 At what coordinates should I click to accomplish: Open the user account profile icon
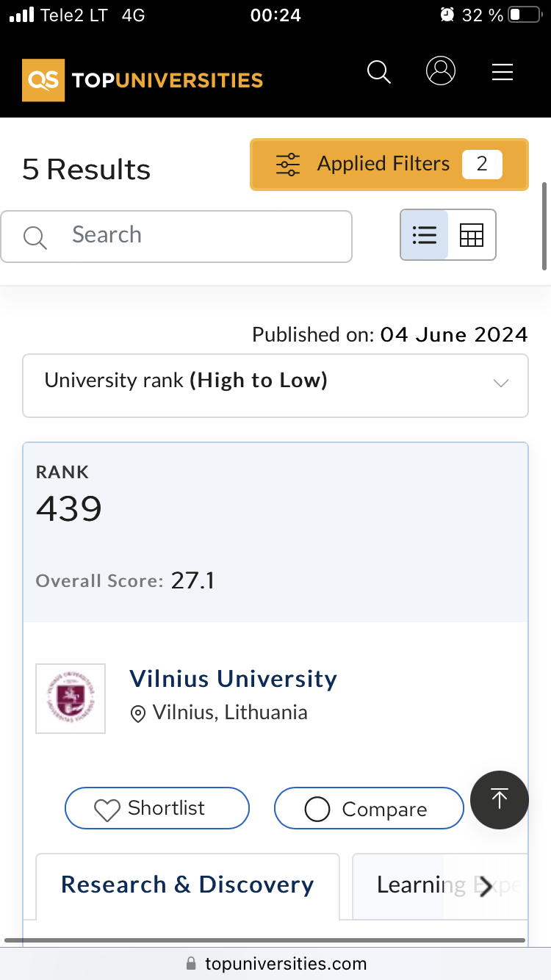click(x=441, y=71)
